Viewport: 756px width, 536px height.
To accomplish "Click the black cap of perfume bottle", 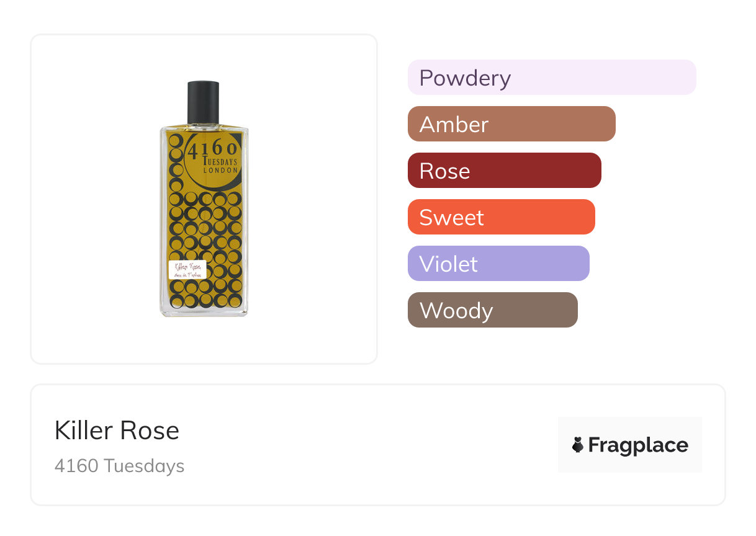I will [203, 101].
